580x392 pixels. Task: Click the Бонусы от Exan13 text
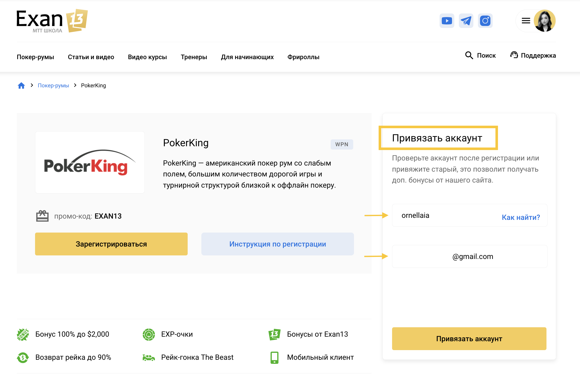[317, 334]
